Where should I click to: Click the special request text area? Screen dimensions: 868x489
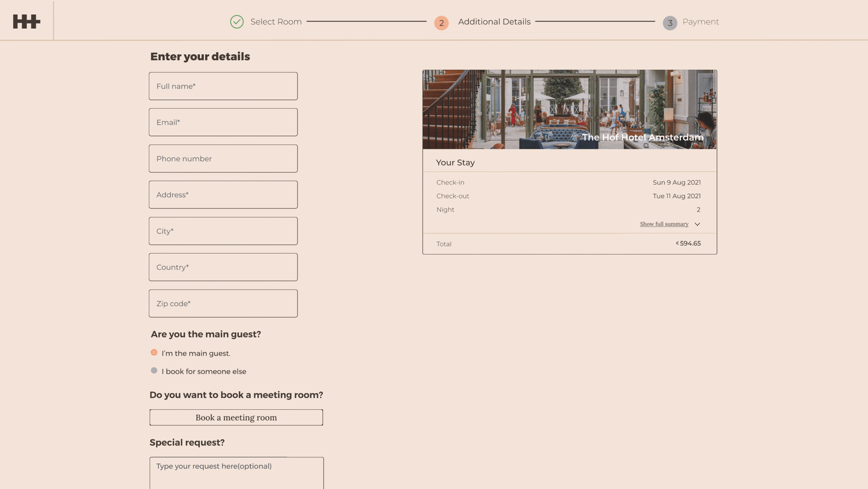tap(237, 472)
